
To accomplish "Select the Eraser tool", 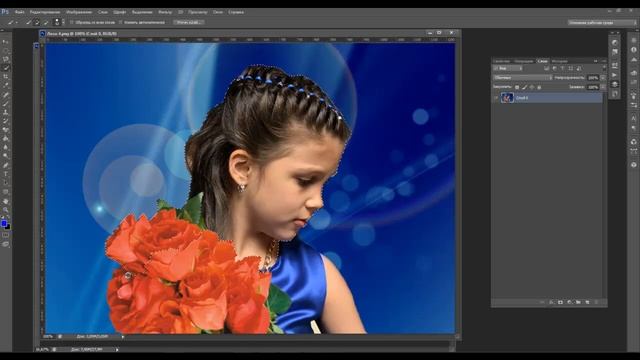I will (6, 129).
